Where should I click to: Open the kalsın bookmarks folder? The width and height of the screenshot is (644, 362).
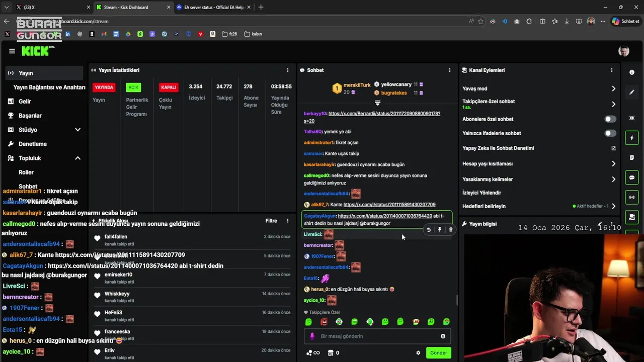coord(254,34)
